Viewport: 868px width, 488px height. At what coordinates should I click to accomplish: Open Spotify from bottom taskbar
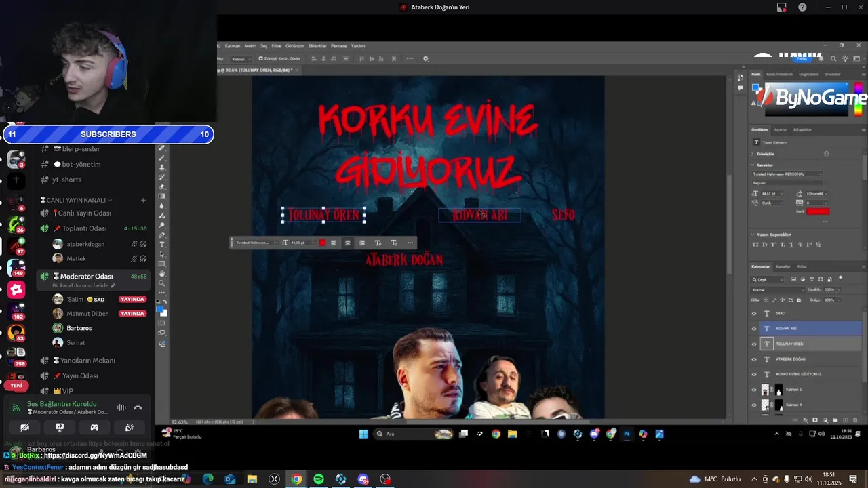(319, 479)
